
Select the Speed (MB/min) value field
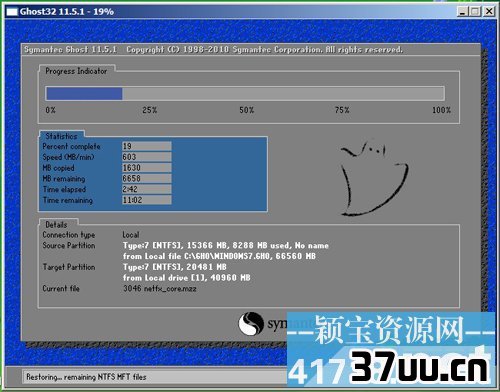pos(147,157)
